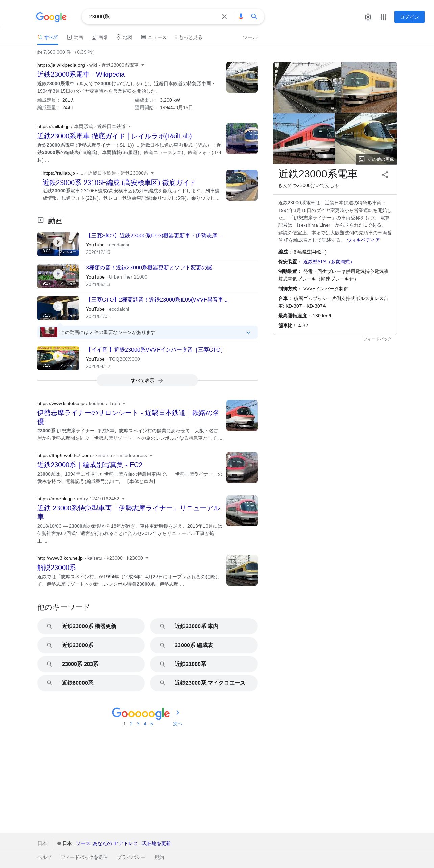This screenshot has width=434, height=868.
Task: Click search icon for 近鉄80000系
Action: (x=49, y=683)
